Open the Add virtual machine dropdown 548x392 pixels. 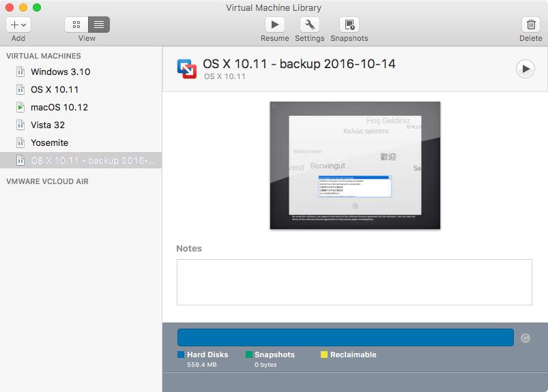(18, 25)
